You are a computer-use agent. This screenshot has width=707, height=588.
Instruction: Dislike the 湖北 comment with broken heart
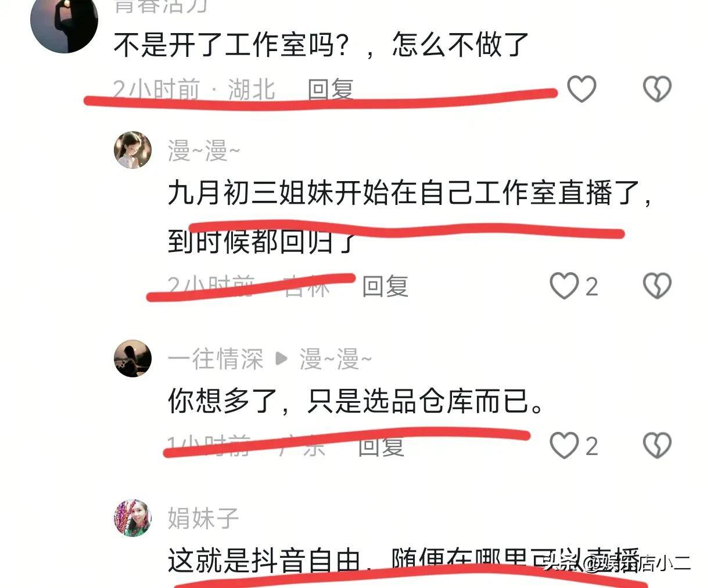pos(657,89)
